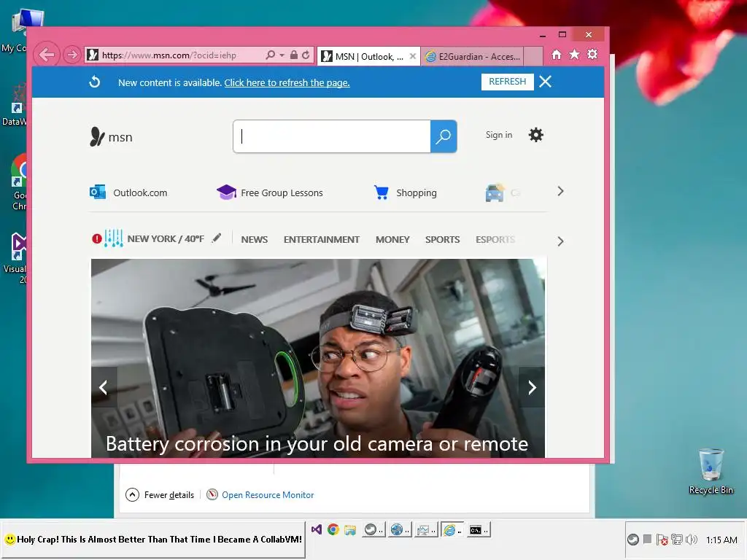The height and width of the screenshot is (560, 747).
Task: Open Recycle Bin on desktop
Action: [x=711, y=471]
